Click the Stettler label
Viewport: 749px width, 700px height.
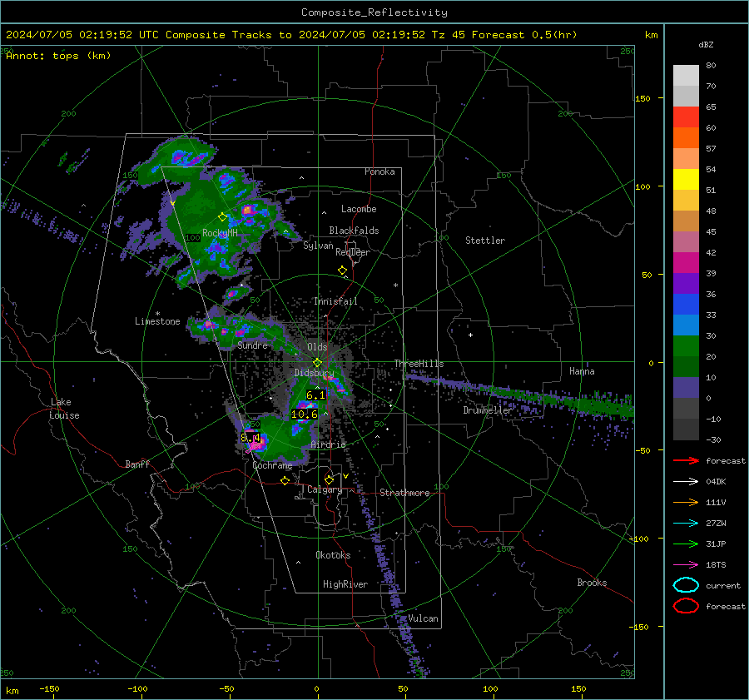[485, 241]
